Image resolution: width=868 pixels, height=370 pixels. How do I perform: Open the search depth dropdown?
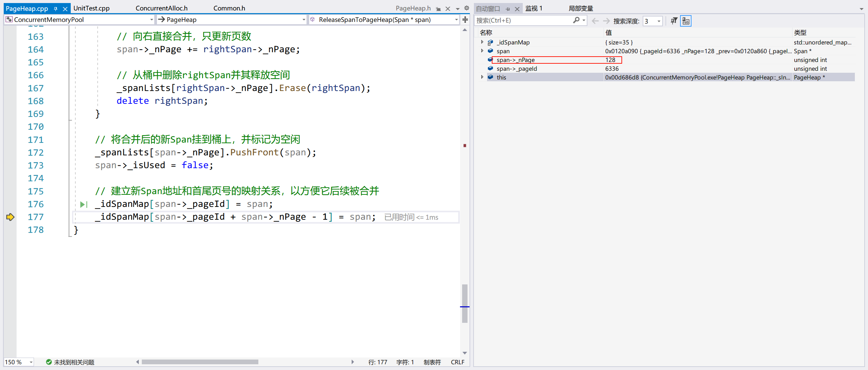(x=658, y=21)
